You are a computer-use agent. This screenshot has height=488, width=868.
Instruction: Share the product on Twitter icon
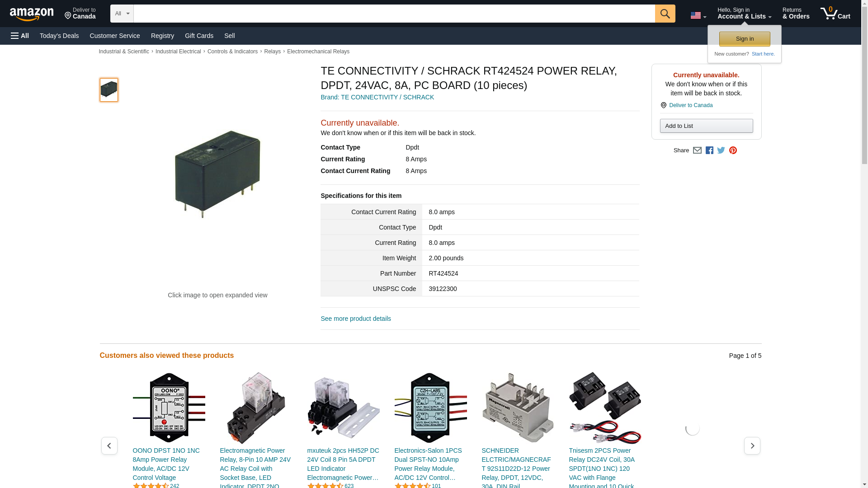[721, 150]
